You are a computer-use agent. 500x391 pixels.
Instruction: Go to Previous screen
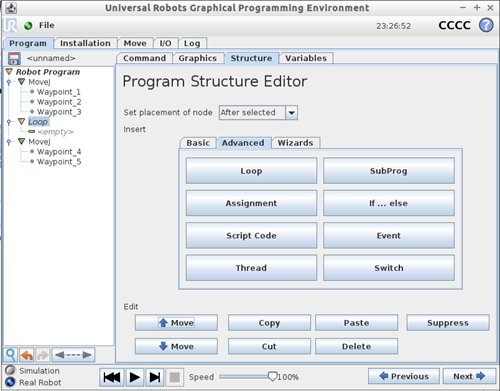[x=404, y=376]
